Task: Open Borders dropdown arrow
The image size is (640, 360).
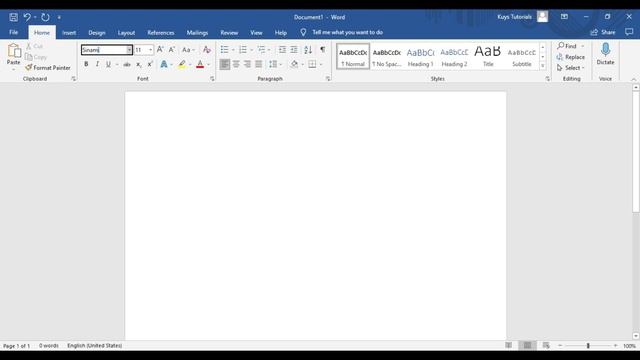Action: point(321,64)
